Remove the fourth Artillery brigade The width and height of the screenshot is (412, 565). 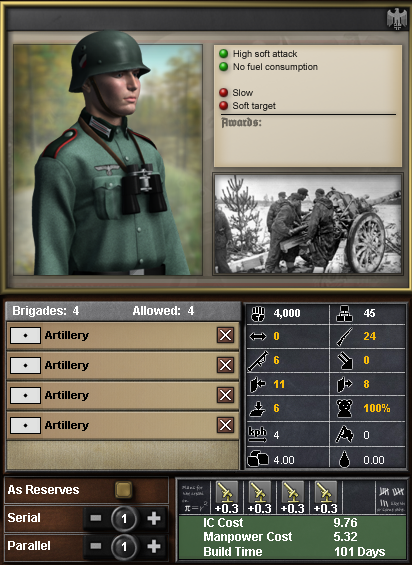225,425
